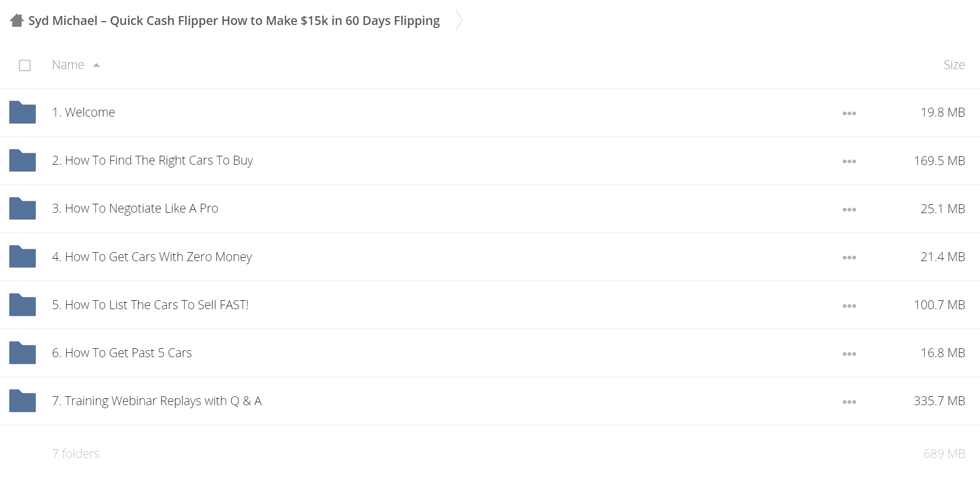The image size is (980, 484).
Task: Open more actions for 6. How To Get Past 5 Cars
Action: pyautogui.click(x=849, y=354)
